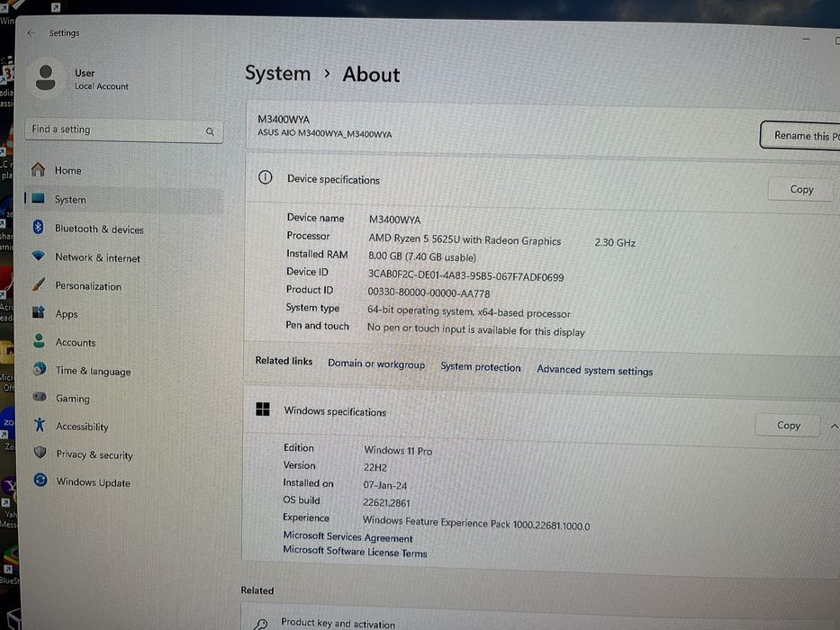The height and width of the screenshot is (630, 840).
Task: Click the Personalization paintbrush icon
Action: (x=39, y=283)
